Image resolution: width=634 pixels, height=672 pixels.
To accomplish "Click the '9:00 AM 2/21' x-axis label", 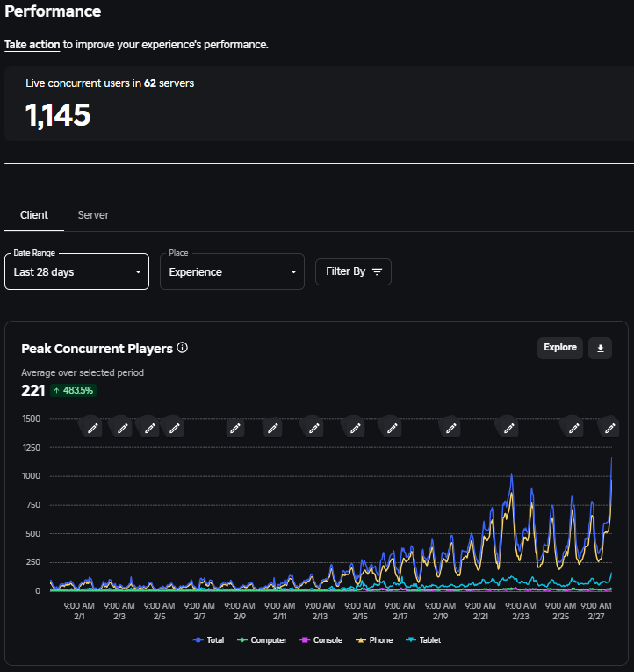I will pos(480,611).
